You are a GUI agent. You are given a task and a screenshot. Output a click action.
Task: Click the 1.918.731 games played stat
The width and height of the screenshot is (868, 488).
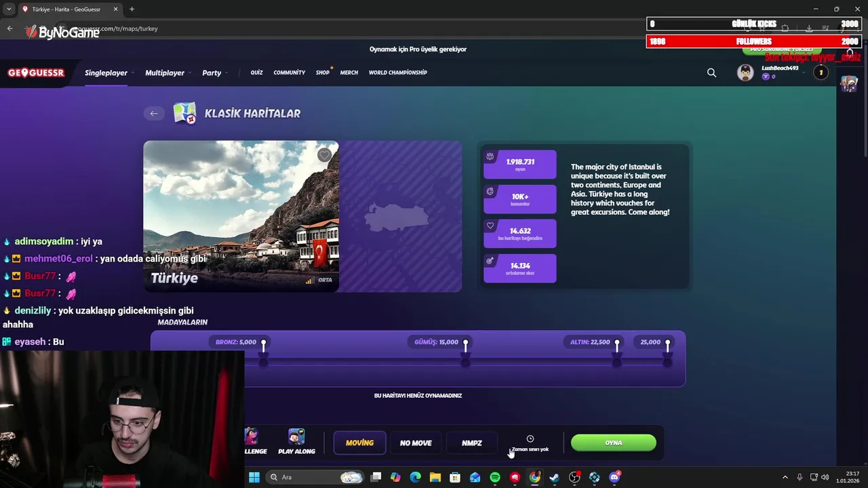[520, 165]
